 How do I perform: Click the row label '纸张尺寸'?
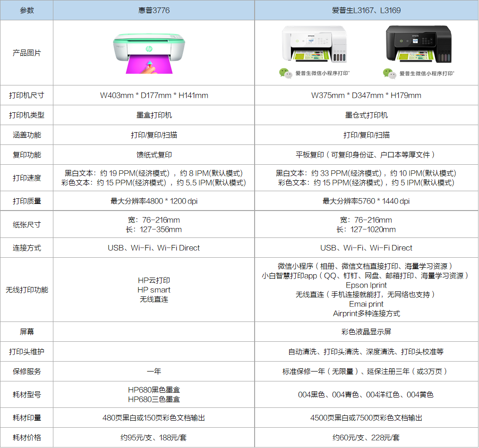click(26, 225)
